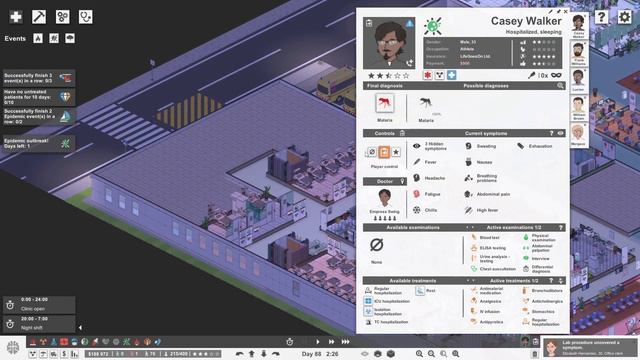Open the settings gear

624,17
